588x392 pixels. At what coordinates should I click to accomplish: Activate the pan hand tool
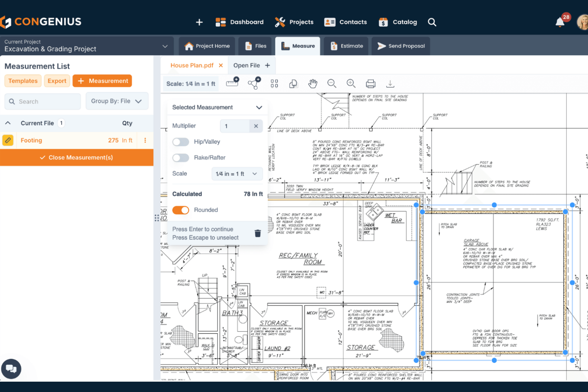point(313,84)
